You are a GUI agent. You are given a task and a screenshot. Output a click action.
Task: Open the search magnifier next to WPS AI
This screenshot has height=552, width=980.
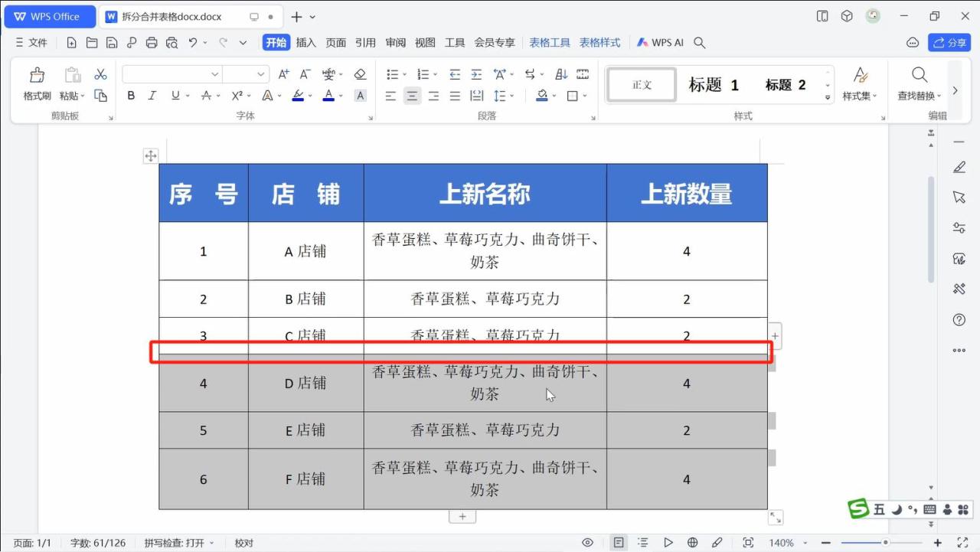pyautogui.click(x=699, y=43)
